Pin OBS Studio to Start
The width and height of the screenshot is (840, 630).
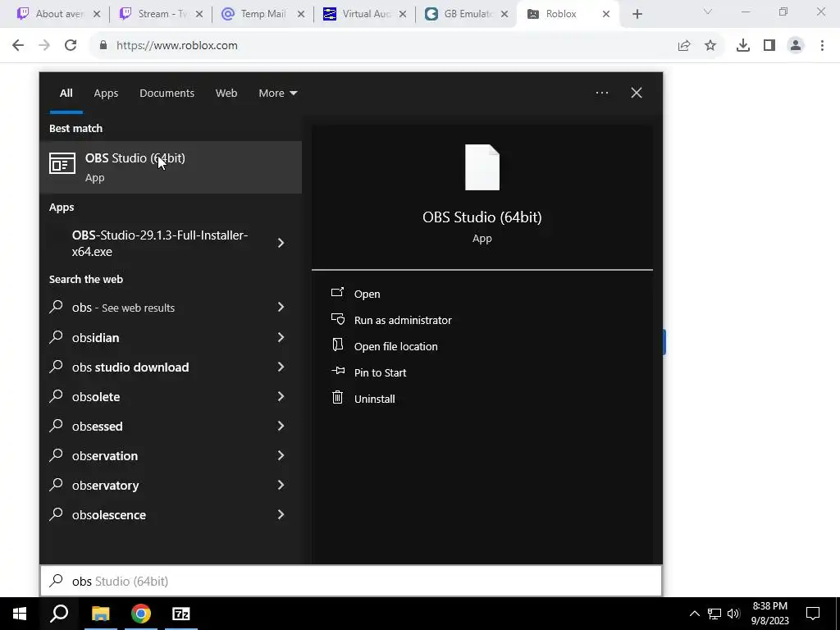380,373
